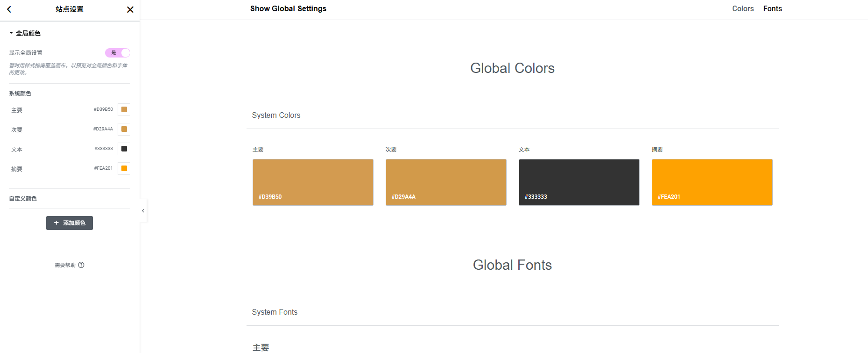Screen dimensions: 868x353
Task: Switch to the Fonts tab
Action: pyautogui.click(x=773, y=9)
